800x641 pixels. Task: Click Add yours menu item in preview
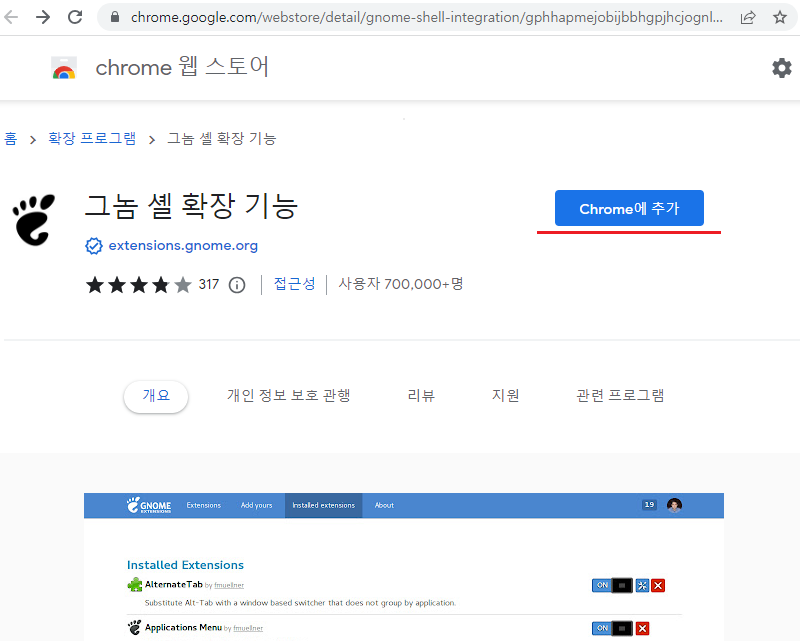(257, 505)
